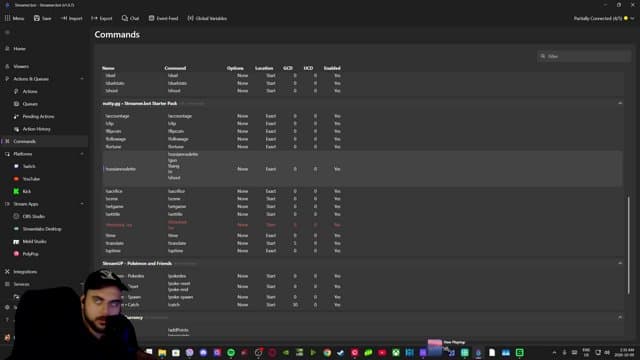This screenshot has height=360, width=640.
Task: Collapse the Streamer.bot Starter Pack group
Action: pos(620,103)
